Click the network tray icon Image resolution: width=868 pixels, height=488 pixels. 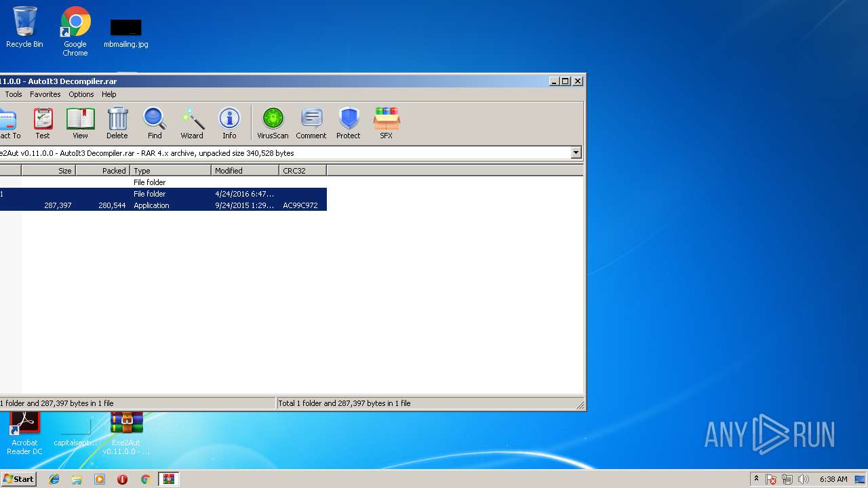point(787,479)
